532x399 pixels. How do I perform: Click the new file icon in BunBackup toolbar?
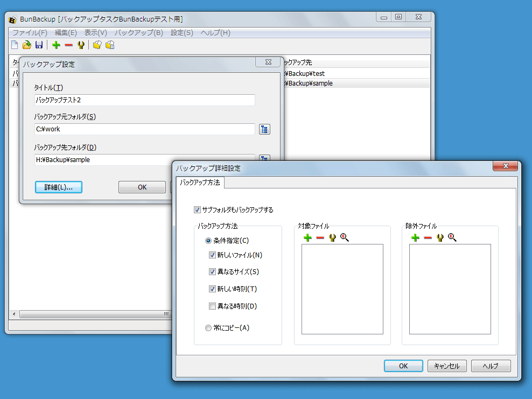(15, 45)
